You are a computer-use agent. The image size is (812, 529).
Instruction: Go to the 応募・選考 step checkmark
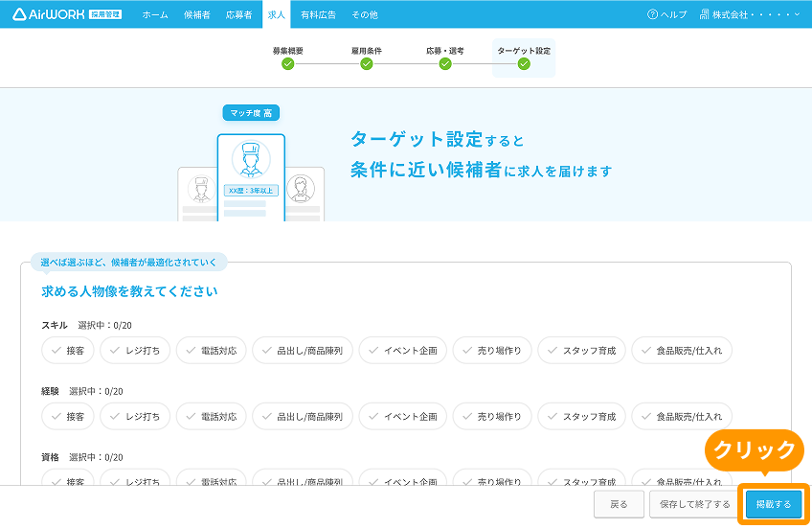(445, 63)
